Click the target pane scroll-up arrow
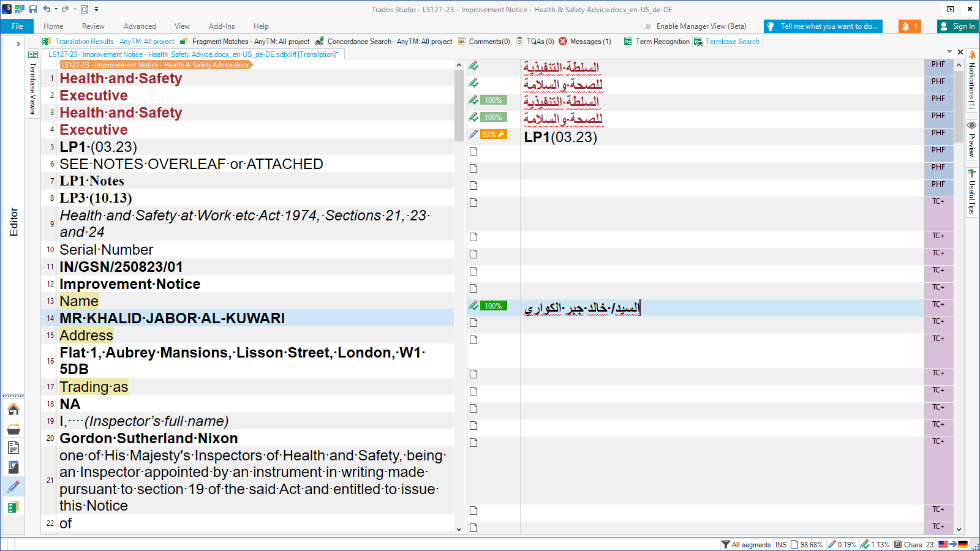 coord(959,64)
